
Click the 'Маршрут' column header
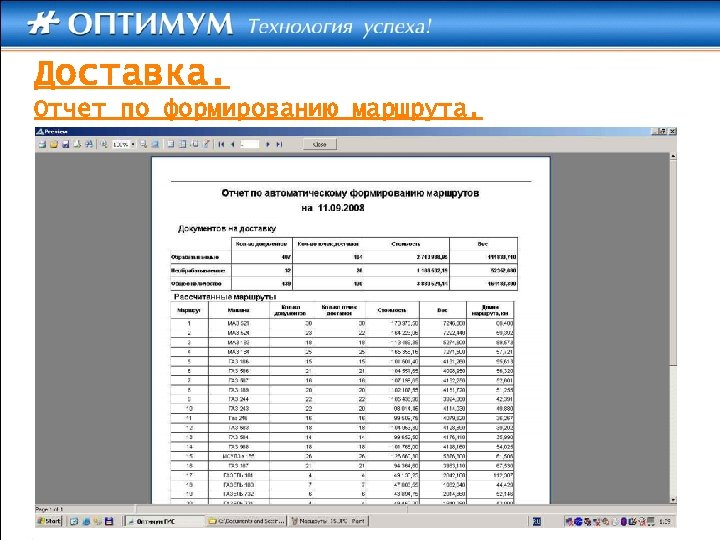pyautogui.click(x=189, y=310)
